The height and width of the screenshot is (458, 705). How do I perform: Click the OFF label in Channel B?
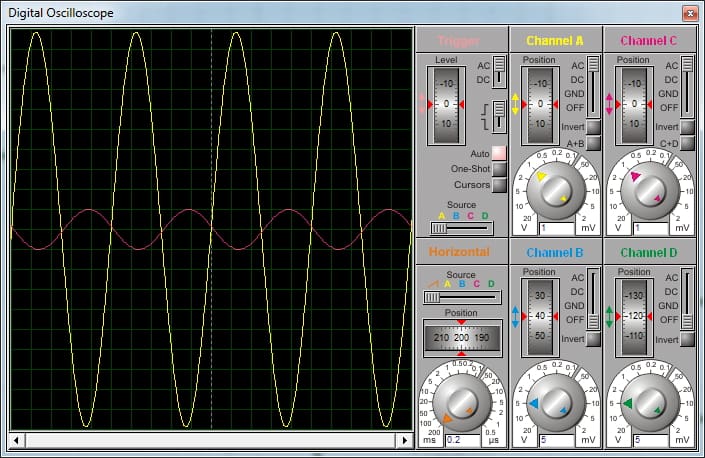[575, 320]
